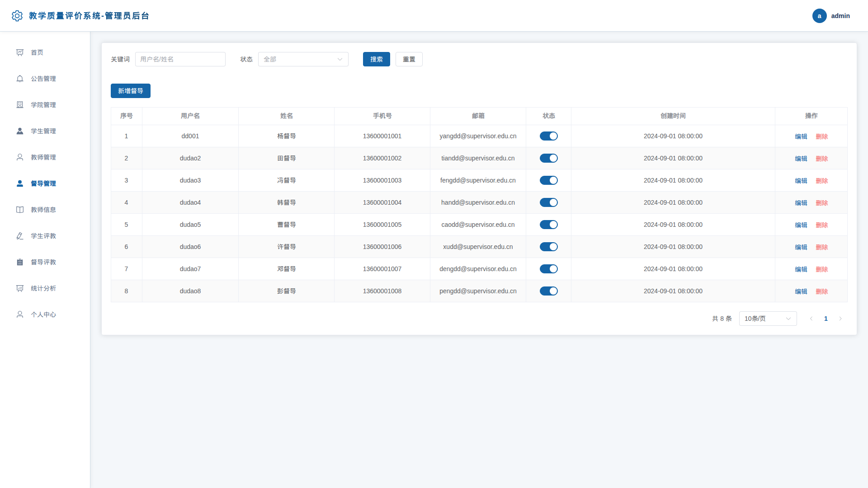868x488 pixels.
Task: Go to 督导评教 page
Action: click(x=45, y=262)
